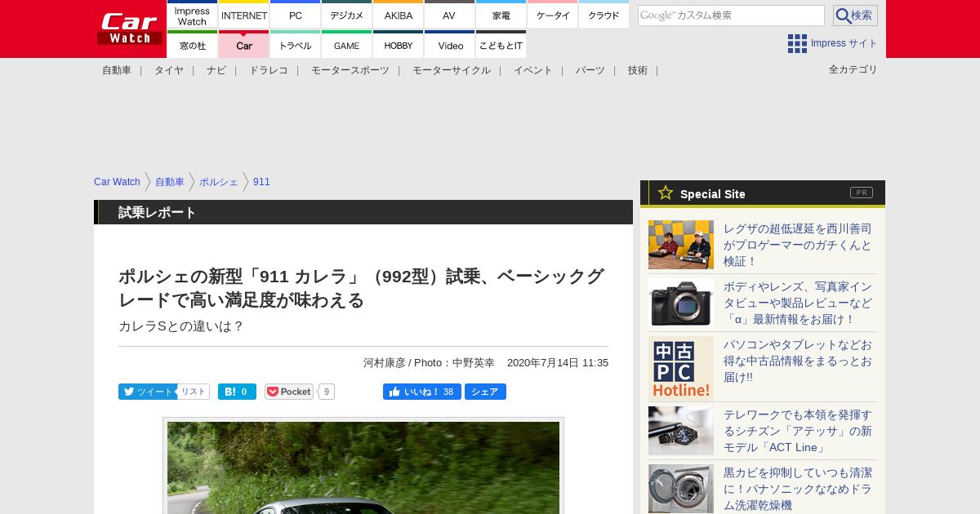Click the Twitter ツイート button

147,392
